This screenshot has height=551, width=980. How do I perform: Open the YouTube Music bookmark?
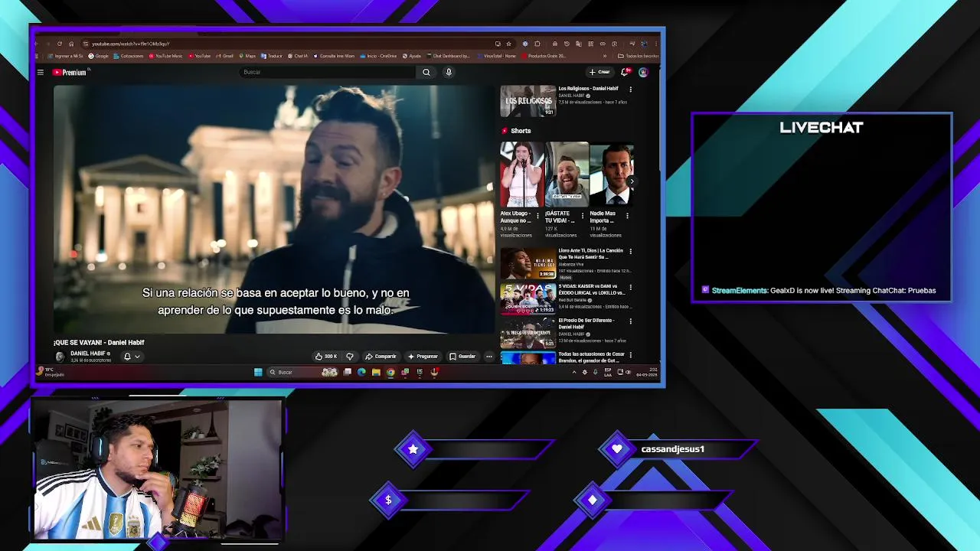tap(166, 56)
